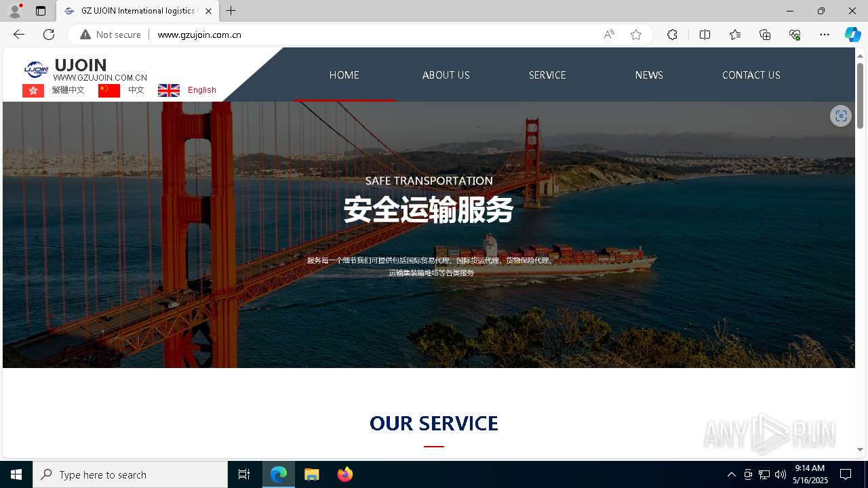The height and width of the screenshot is (488, 868).
Task: Select the Hong Kong flag icon
Action: pyautogui.click(x=33, y=90)
